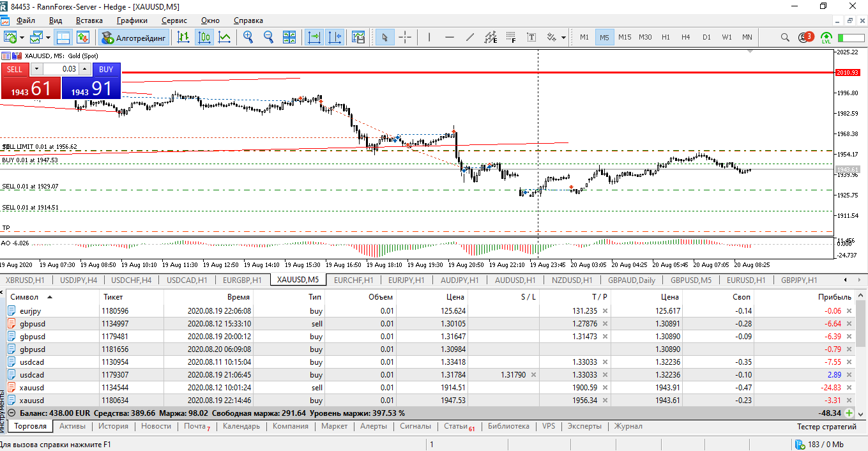Viewport: 868px width, 451px height.
Task: Draw a trendline with the line tool
Action: (x=470, y=38)
